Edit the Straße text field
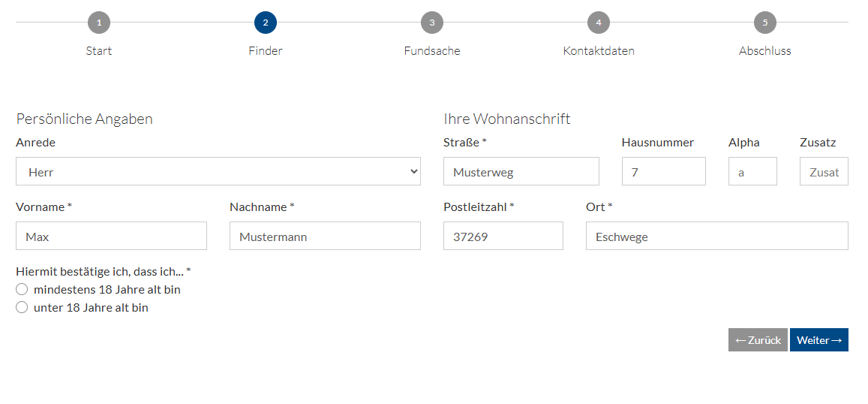868x404 pixels. pyautogui.click(x=521, y=171)
